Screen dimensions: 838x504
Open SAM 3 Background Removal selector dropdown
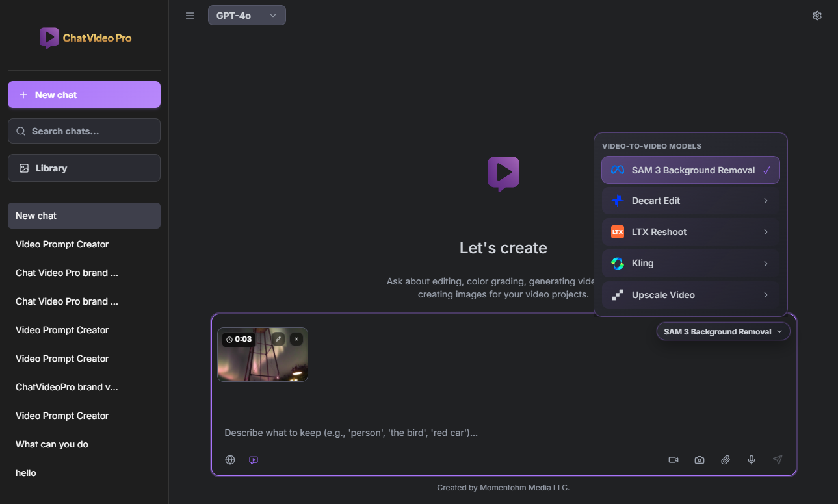coord(724,332)
